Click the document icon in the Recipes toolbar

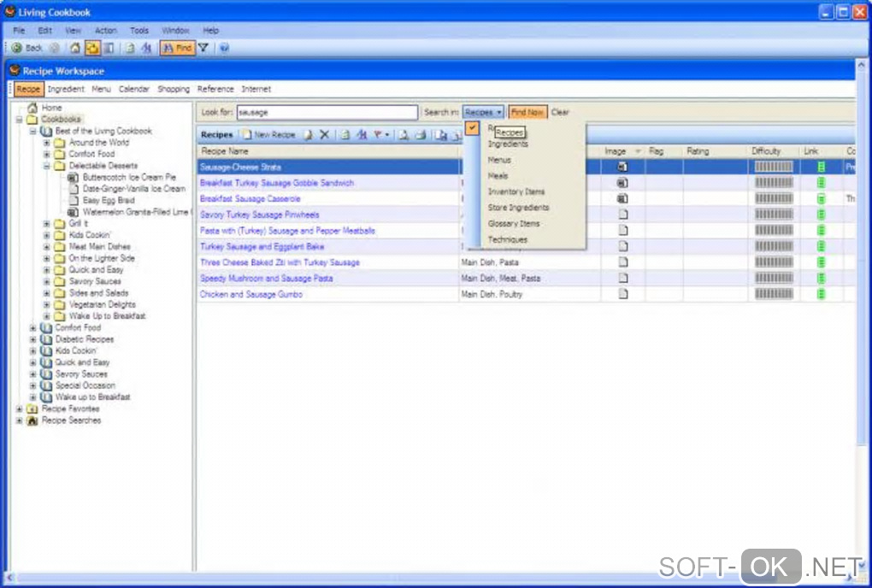click(x=345, y=135)
